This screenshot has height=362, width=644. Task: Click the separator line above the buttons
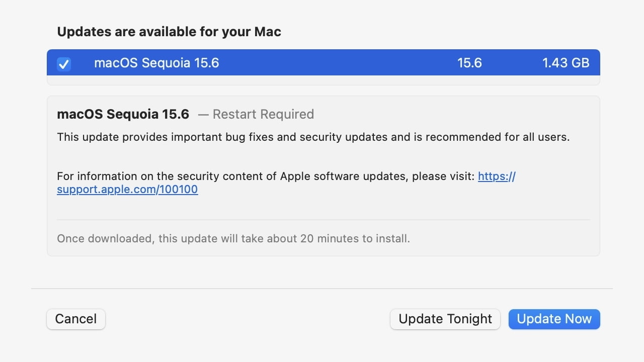coord(322,289)
